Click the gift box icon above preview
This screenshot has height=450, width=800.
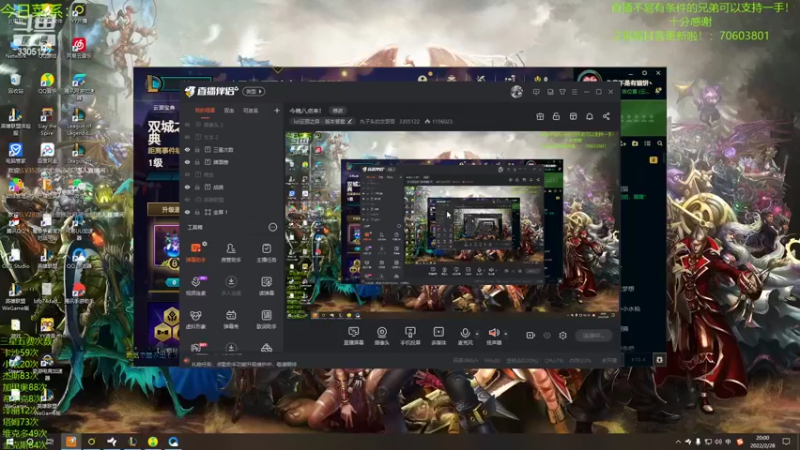540,116
